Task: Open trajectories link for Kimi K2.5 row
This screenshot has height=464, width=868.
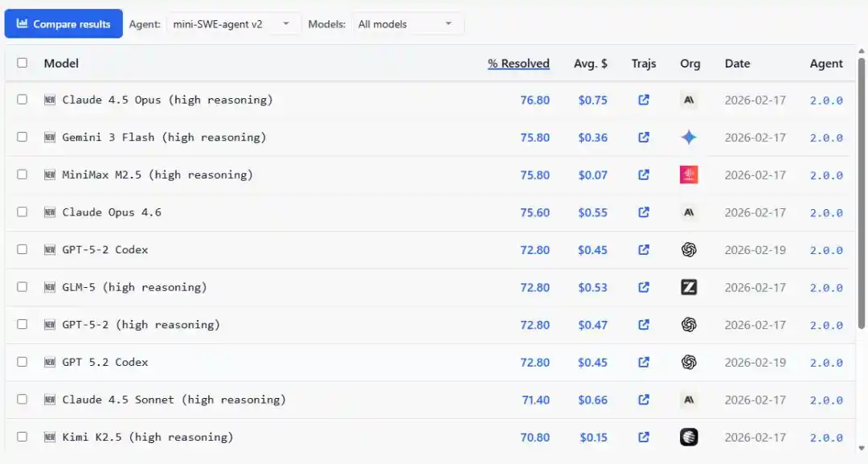Action: 643,437
